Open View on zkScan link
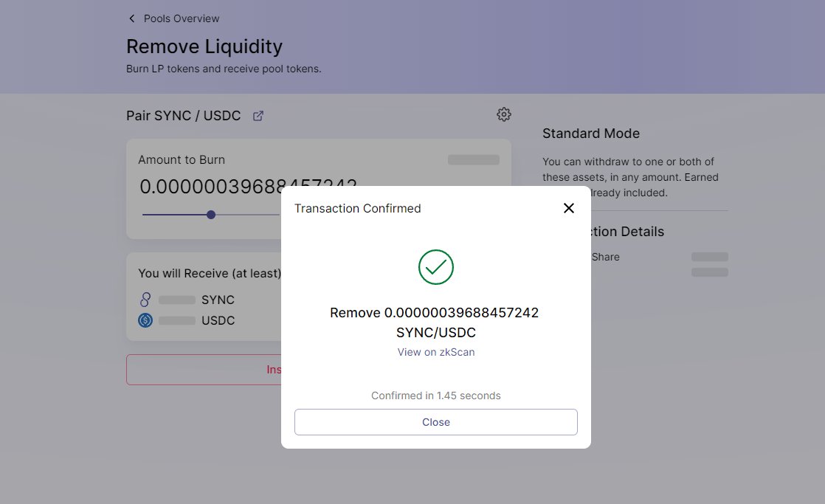The height and width of the screenshot is (504, 825). [435, 352]
